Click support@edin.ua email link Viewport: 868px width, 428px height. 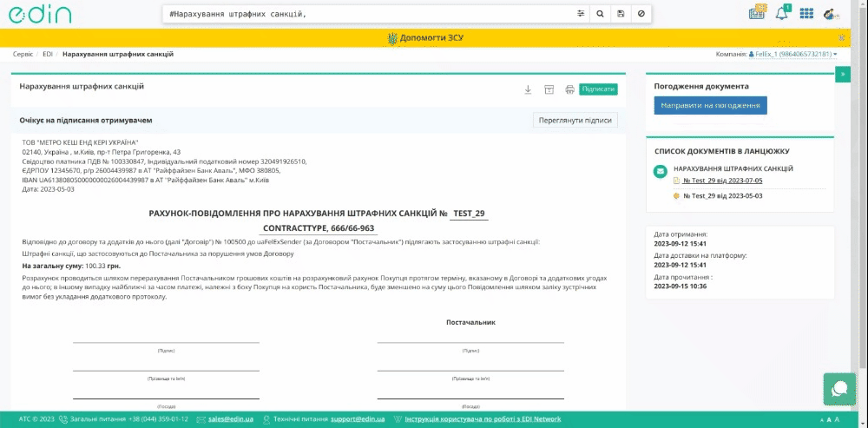[358, 419]
